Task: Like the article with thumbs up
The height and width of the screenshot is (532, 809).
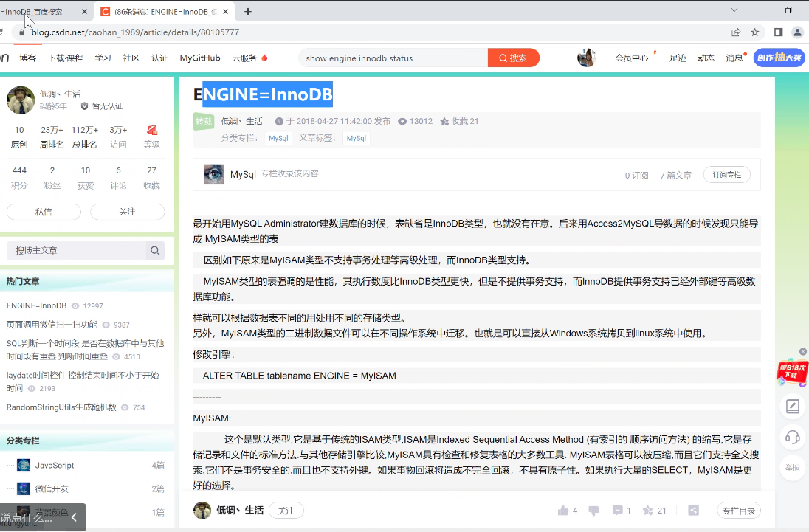Action: click(562, 509)
